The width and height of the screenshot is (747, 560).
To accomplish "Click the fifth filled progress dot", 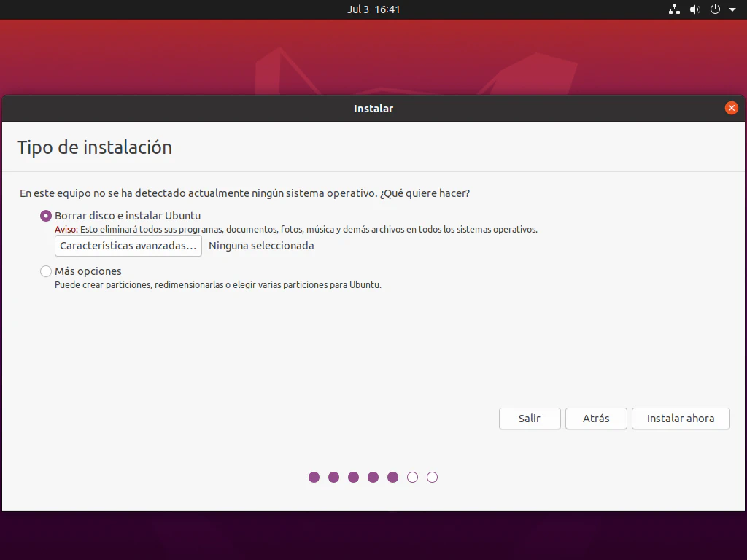I will [x=392, y=477].
